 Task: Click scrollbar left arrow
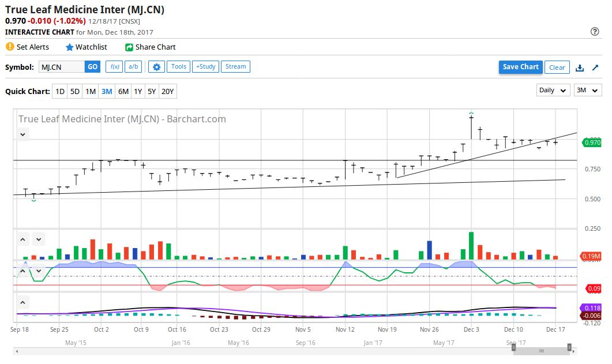point(16,351)
